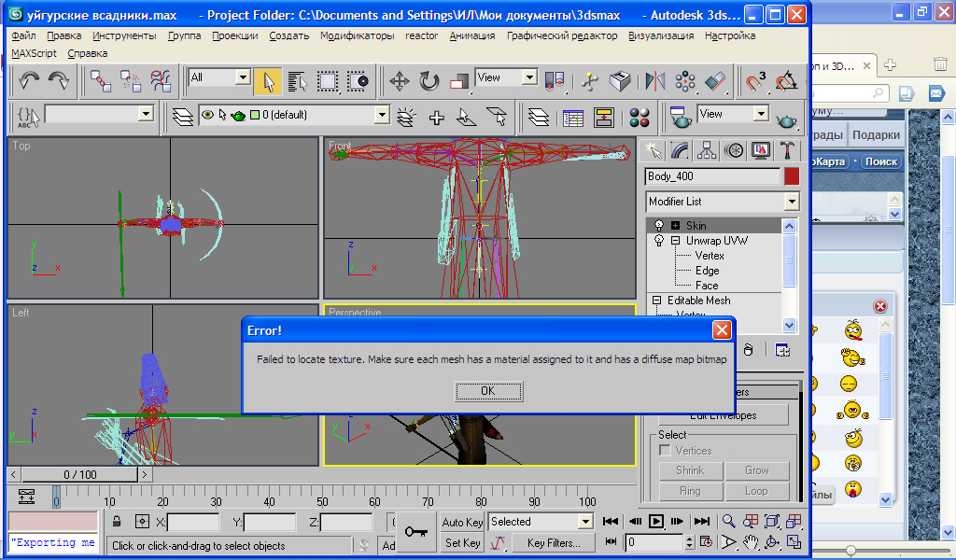Open the Hierarchy panel tab icon
This screenshot has height=560, width=956.
coord(707,150)
